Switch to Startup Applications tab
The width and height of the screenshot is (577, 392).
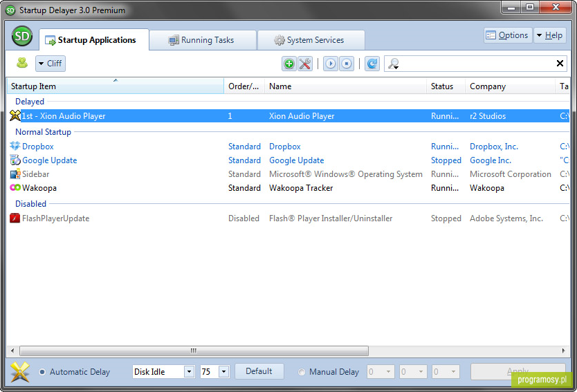click(94, 39)
